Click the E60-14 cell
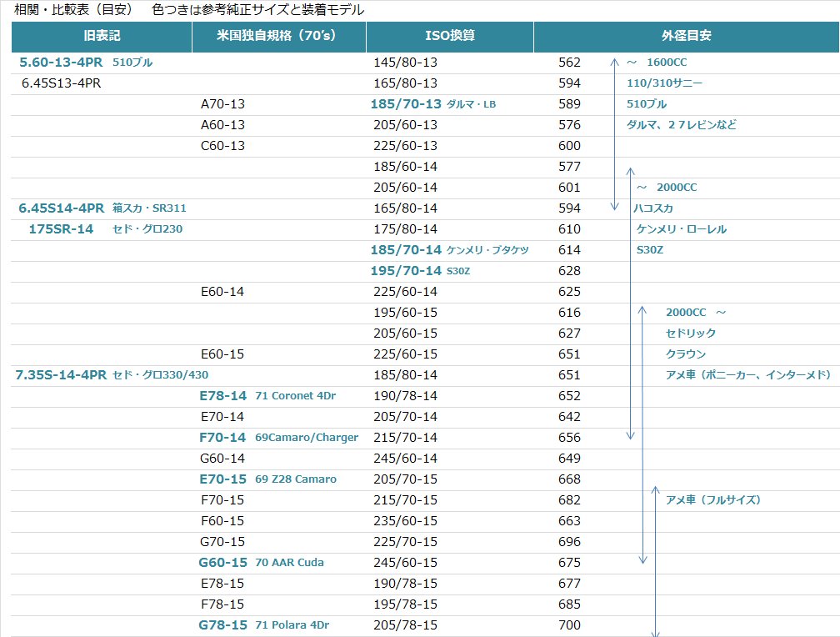This screenshot has height=637, width=840. 222,292
